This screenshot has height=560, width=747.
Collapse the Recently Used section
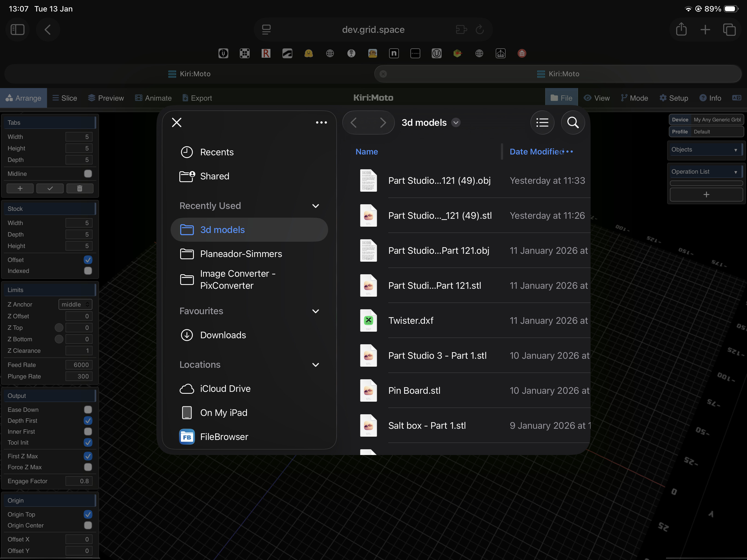[316, 206]
